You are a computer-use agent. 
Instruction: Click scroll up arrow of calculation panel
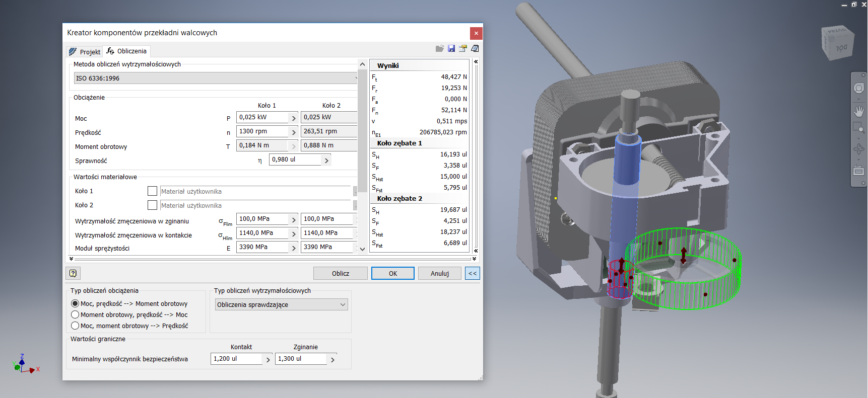362,64
